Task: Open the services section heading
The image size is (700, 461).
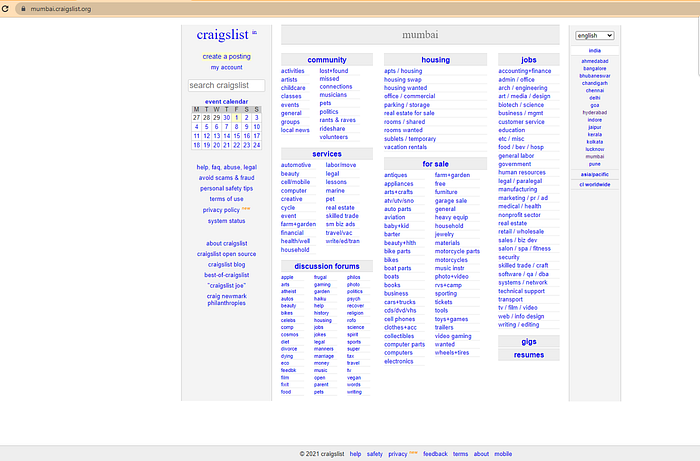Action: point(327,154)
